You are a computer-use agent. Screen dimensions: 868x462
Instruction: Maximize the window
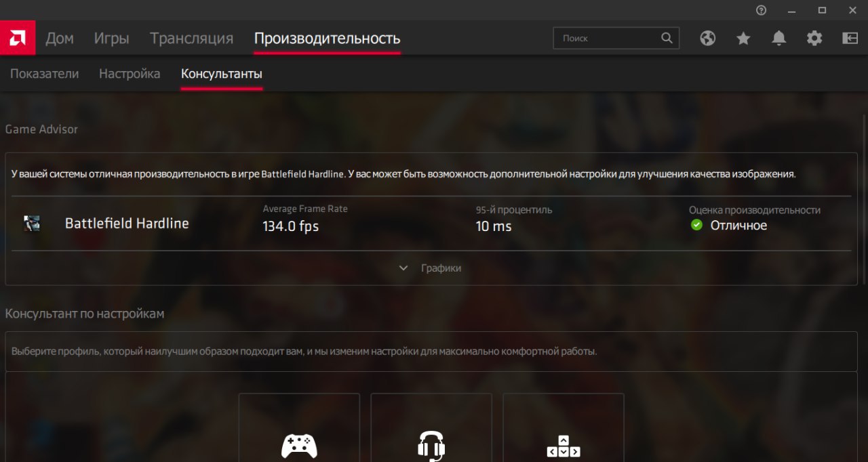coord(823,10)
